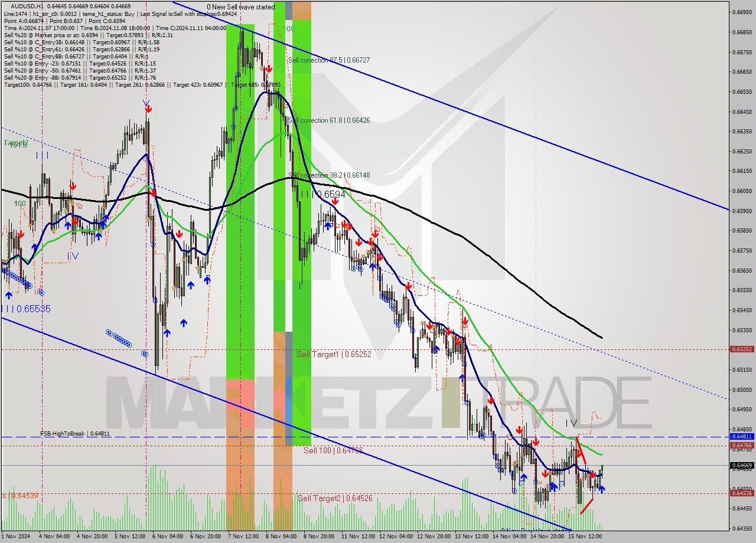Click '12 Nov 04:00' on time axis
756x543 pixels.
[396, 537]
